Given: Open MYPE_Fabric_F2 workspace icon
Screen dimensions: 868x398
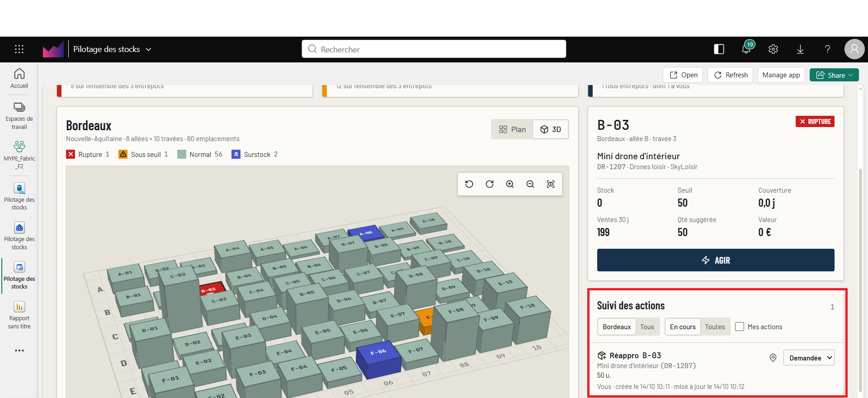Looking at the screenshot, I should [19, 155].
